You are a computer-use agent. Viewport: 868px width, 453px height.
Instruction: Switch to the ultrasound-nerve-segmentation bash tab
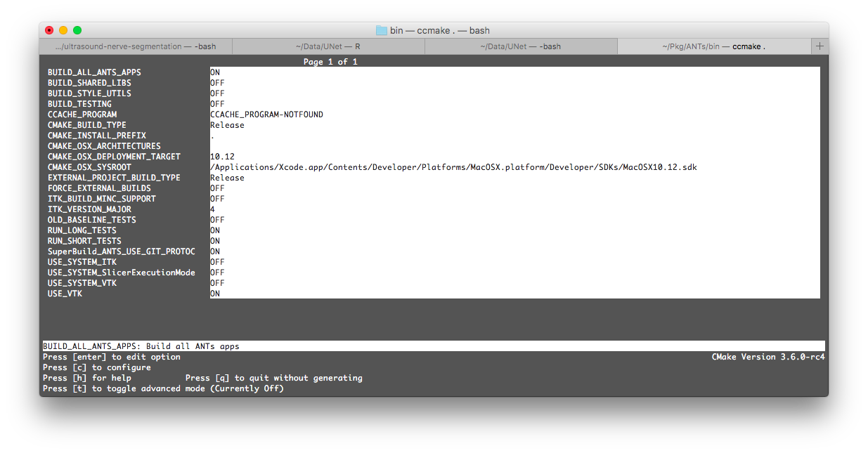pyautogui.click(x=134, y=46)
